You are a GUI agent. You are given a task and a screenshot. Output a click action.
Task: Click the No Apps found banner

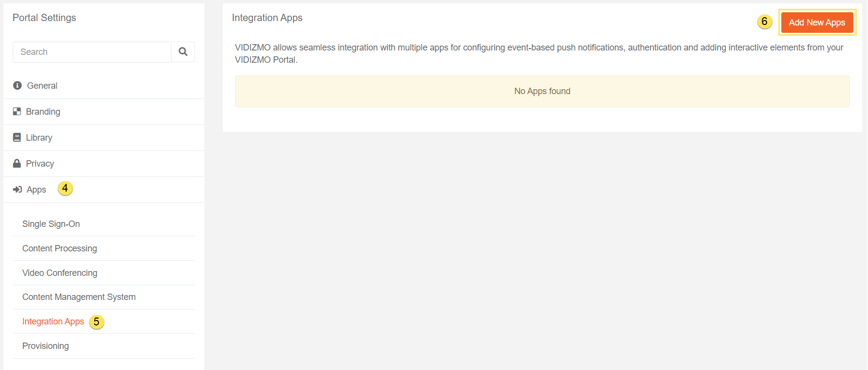(x=542, y=91)
